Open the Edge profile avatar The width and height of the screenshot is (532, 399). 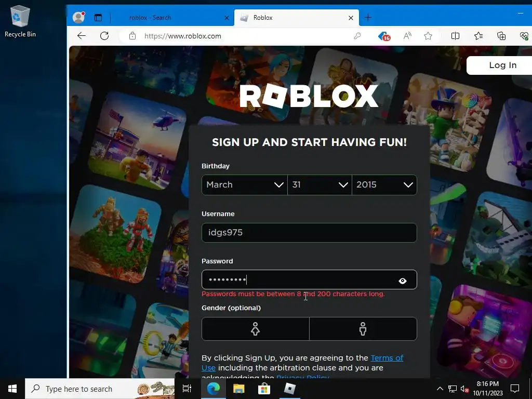pos(78,18)
